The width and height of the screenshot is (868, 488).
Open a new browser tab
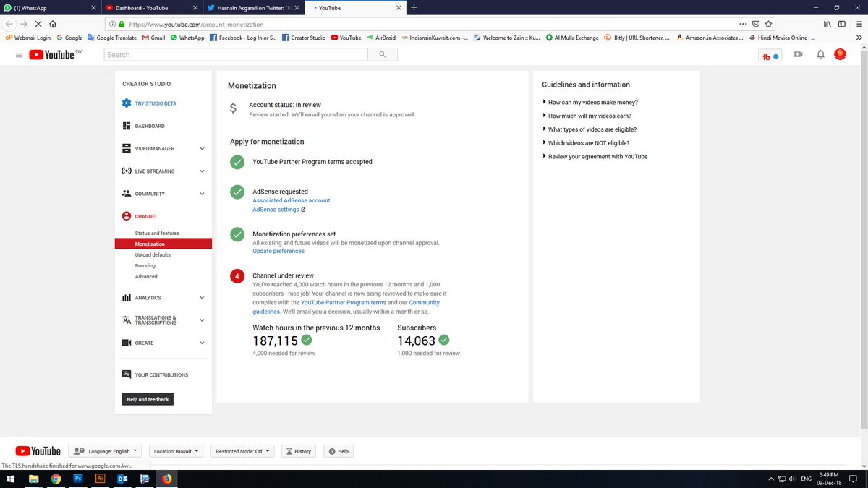click(414, 7)
